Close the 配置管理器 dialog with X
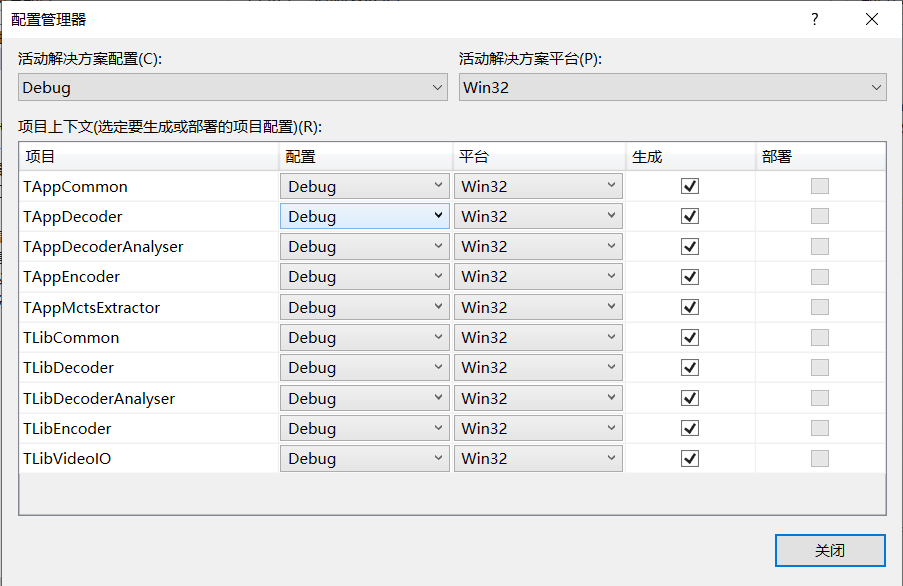903x586 pixels. point(872,20)
